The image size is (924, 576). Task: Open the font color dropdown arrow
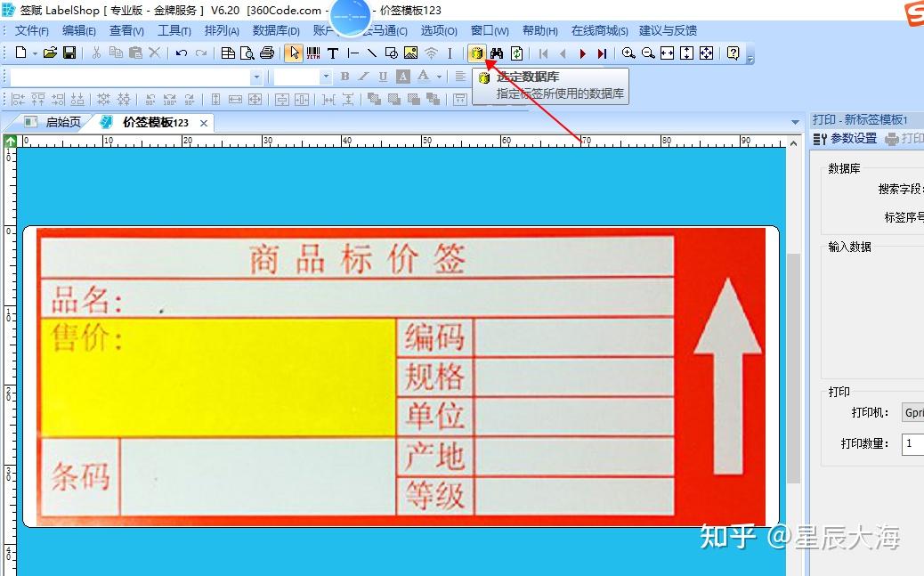(439, 76)
